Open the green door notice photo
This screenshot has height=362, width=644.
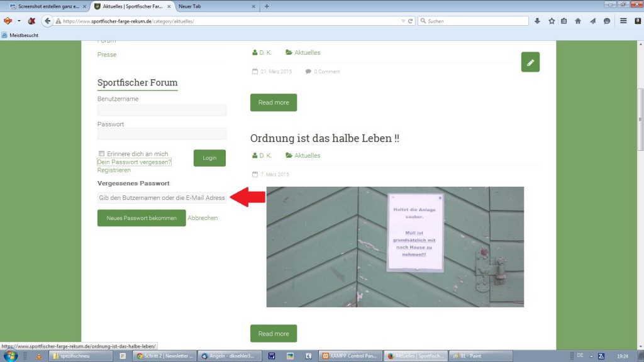click(395, 246)
